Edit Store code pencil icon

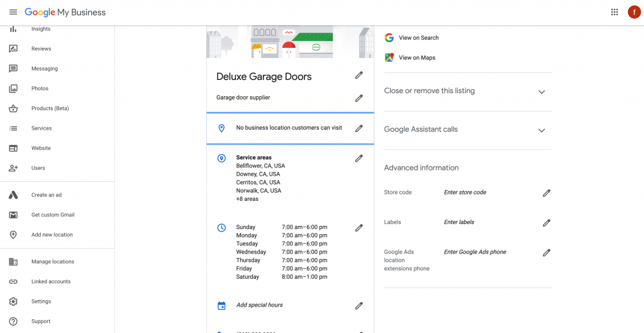(547, 193)
